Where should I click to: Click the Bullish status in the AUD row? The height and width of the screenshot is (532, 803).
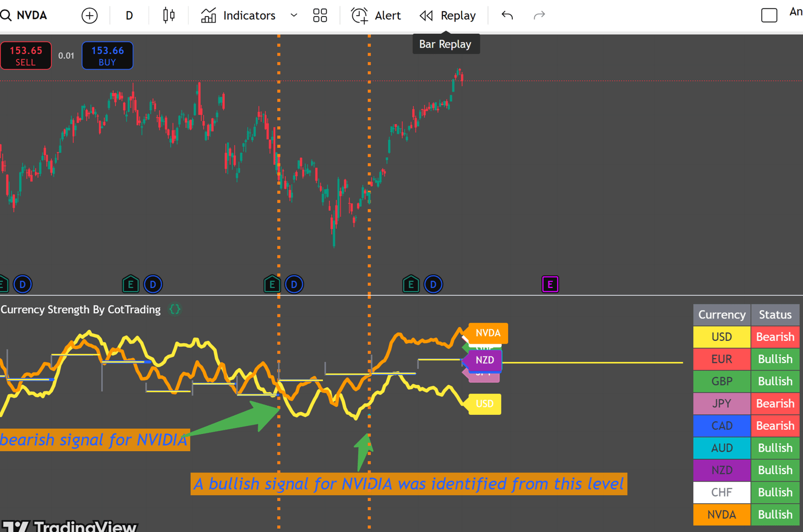pos(775,448)
